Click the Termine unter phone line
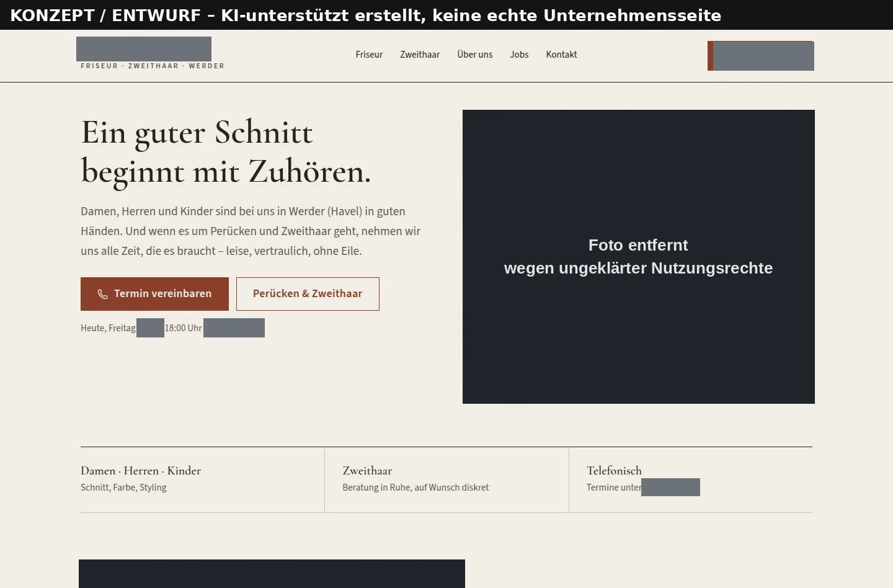Viewport: 893px width, 588px height. click(643, 488)
